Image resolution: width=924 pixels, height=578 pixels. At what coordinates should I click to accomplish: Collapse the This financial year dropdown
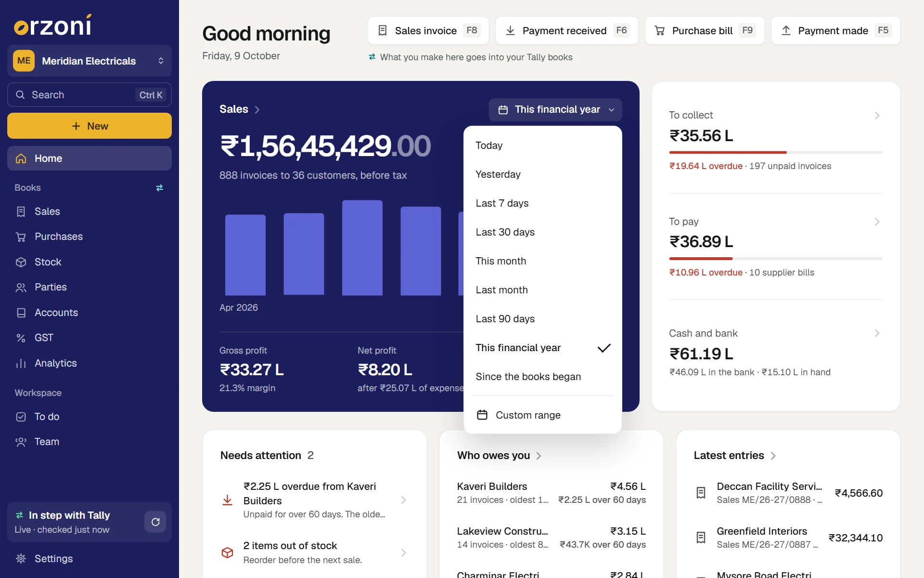(555, 110)
